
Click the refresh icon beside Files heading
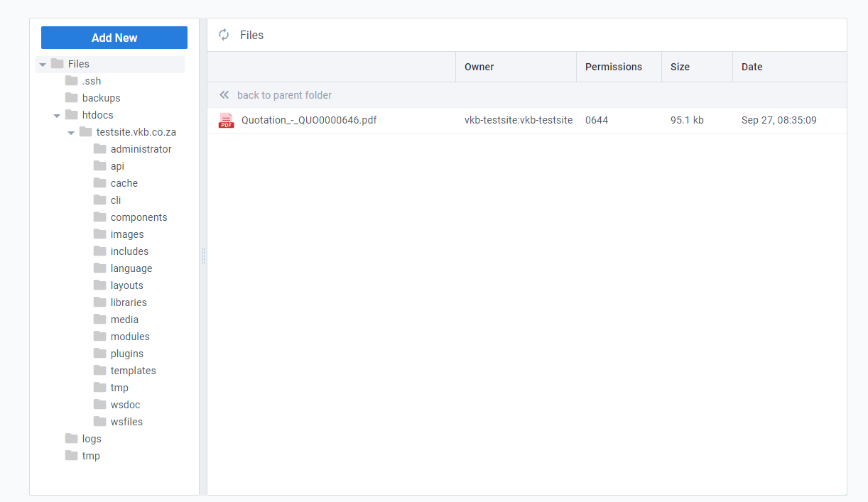pyautogui.click(x=224, y=34)
